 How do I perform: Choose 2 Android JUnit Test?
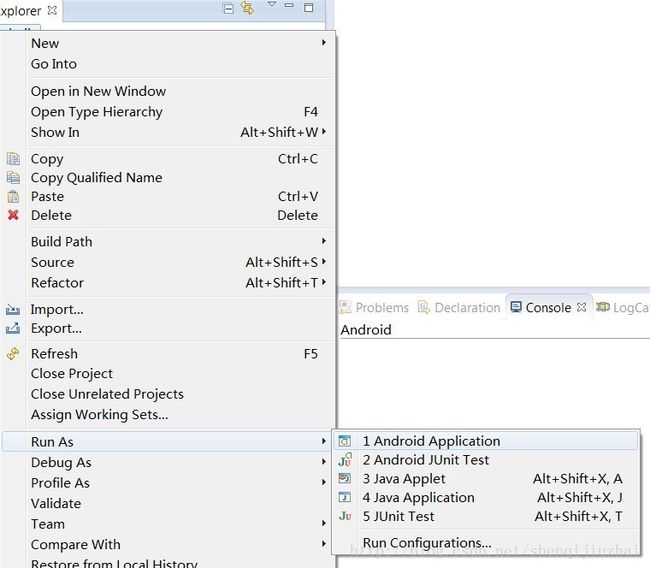click(x=486, y=460)
